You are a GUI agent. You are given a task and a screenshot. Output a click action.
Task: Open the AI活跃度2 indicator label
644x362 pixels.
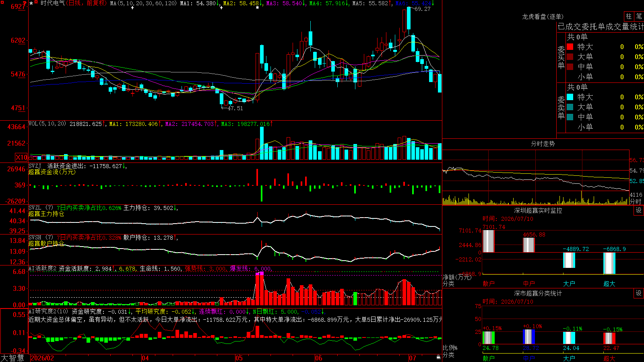pyautogui.click(x=43, y=268)
